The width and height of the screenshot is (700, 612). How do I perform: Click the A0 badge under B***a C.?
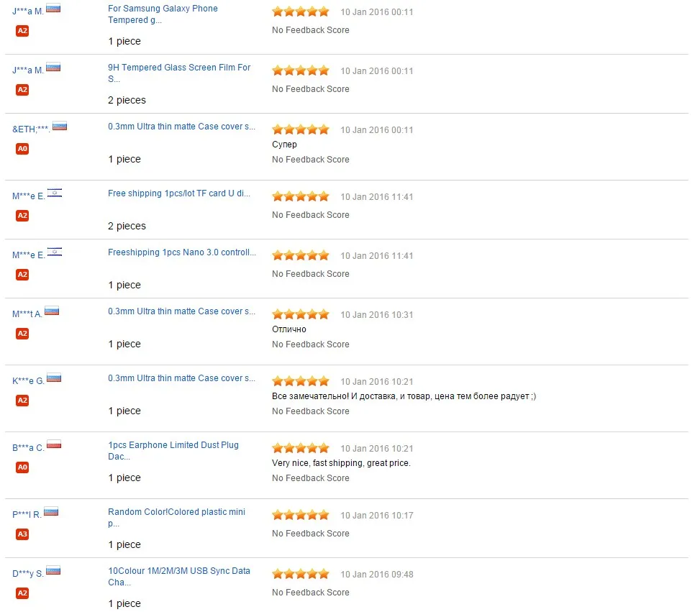pyautogui.click(x=22, y=467)
